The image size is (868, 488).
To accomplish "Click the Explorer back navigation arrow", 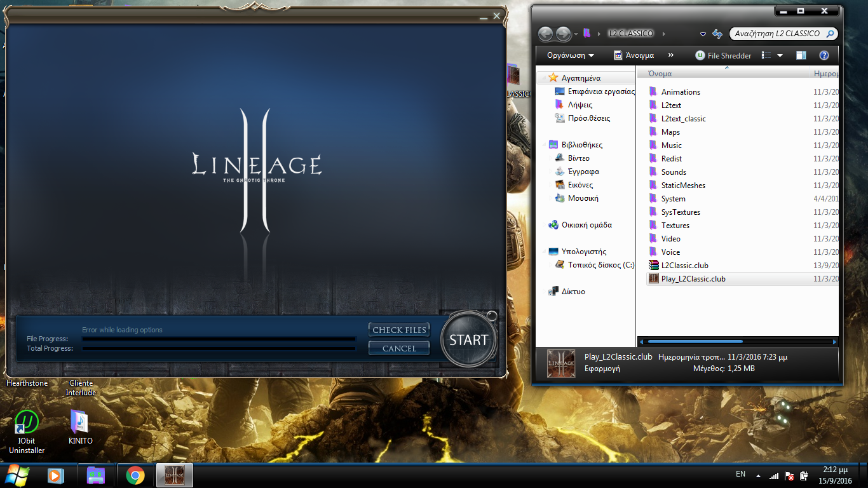I will 545,34.
